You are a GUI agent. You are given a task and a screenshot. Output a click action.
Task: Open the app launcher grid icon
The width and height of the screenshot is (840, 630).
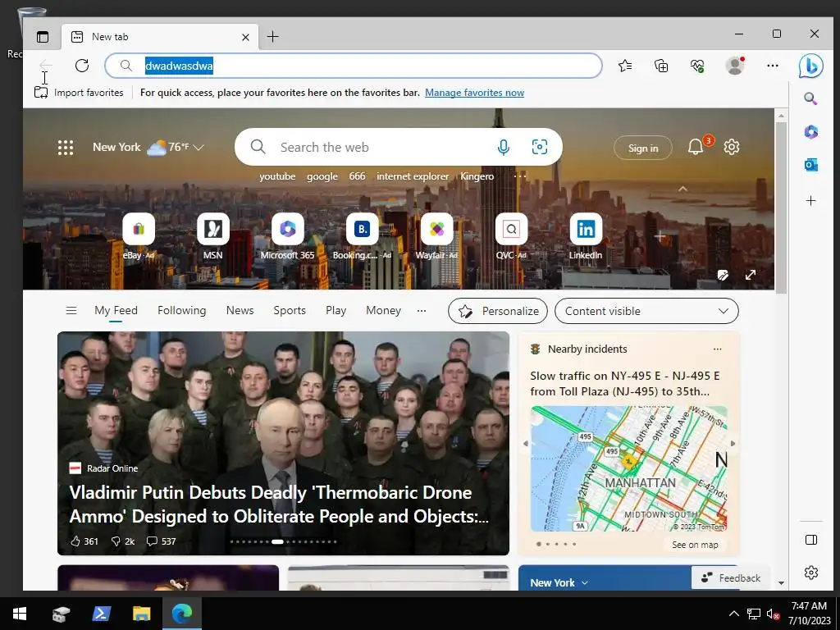[66, 148]
